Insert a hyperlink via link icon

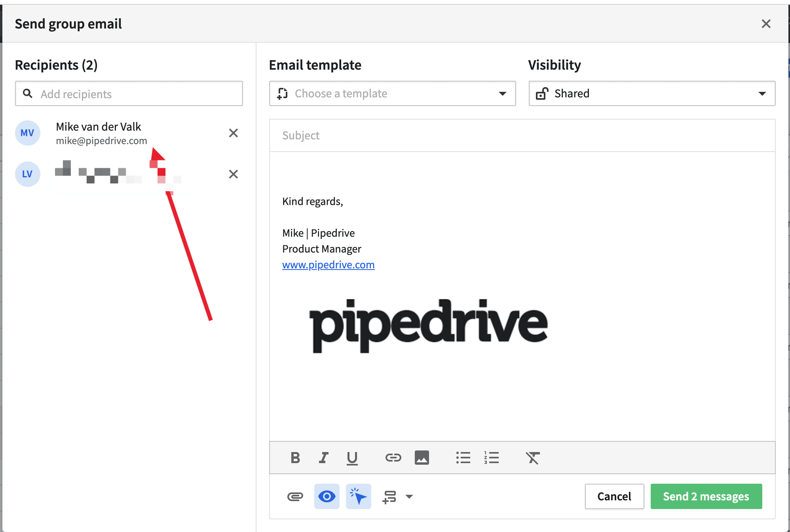click(393, 458)
